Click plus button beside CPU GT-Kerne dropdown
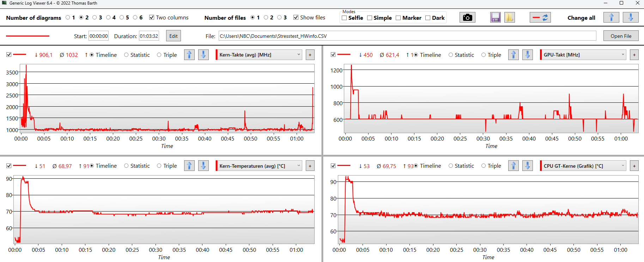Viewport: 644px width, 262px height. click(634, 166)
